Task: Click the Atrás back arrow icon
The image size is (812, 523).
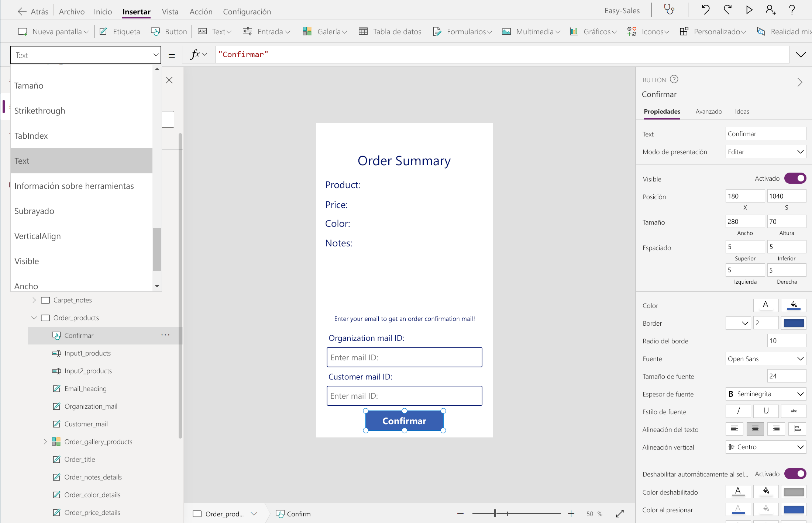Action: (x=22, y=11)
